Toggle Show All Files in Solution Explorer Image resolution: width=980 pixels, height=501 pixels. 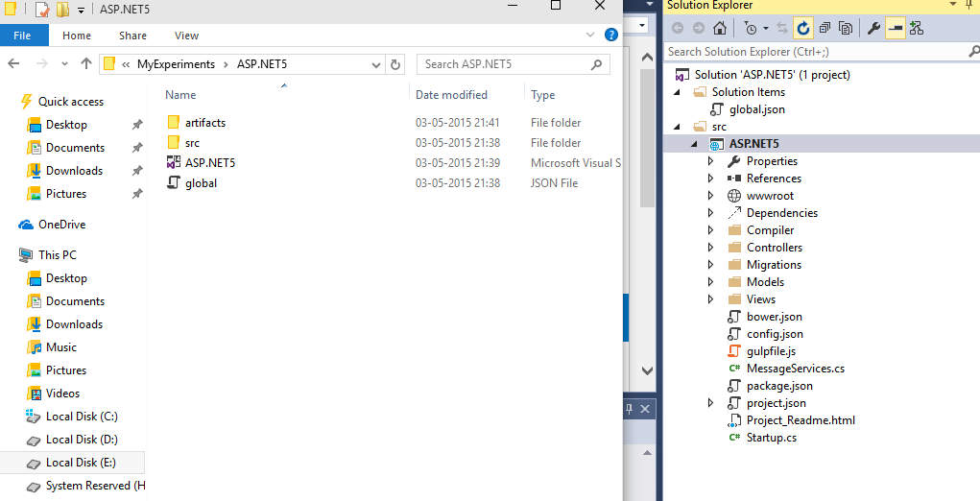pyautogui.click(x=846, y=28)
